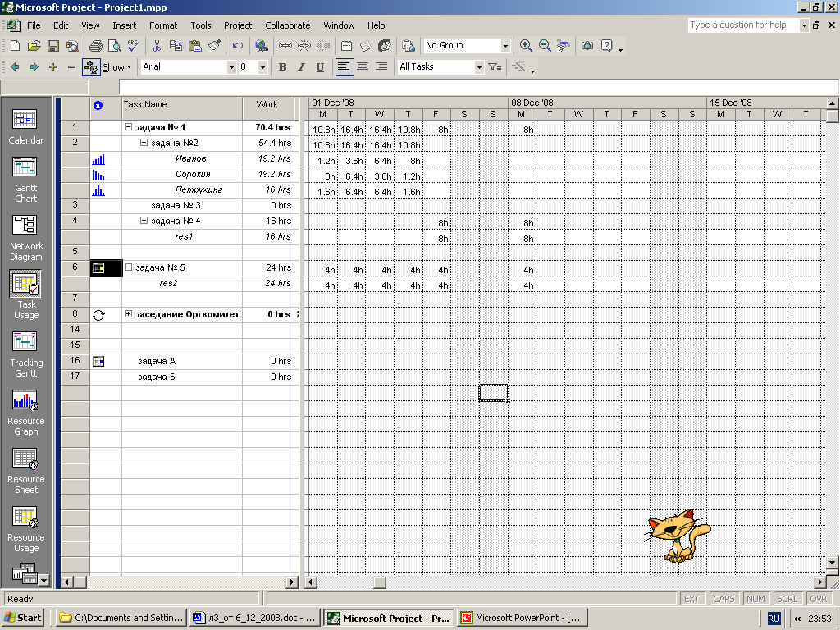Switch to the л3_от 6_12_2008.doc taskbar window
840x630 pixels.
[256, 618]
